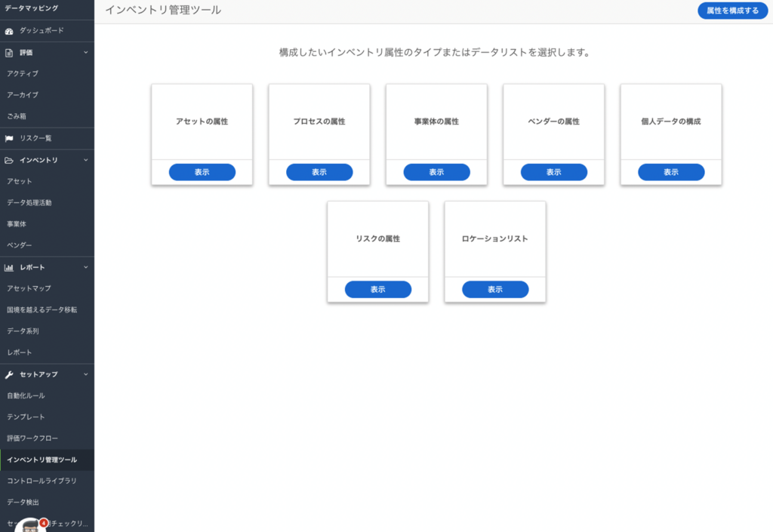773x532 pixels.
Task: Collapse the 評価 section chevron
Action: pos(85,53)
